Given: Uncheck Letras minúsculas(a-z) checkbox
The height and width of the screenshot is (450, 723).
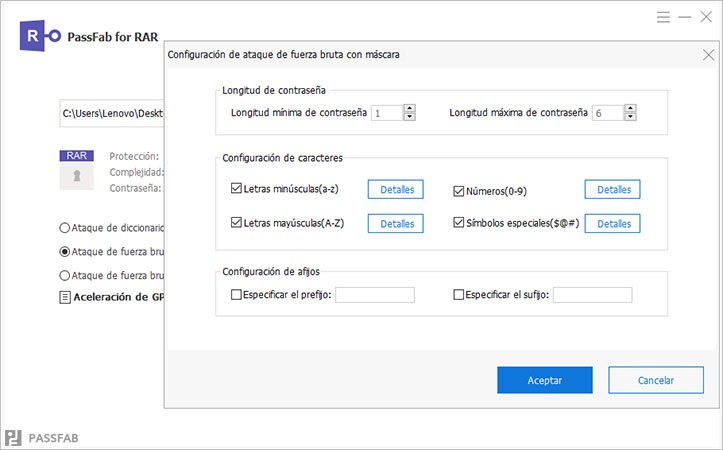Looking at the screenshot, I should (x=236, y=188).
